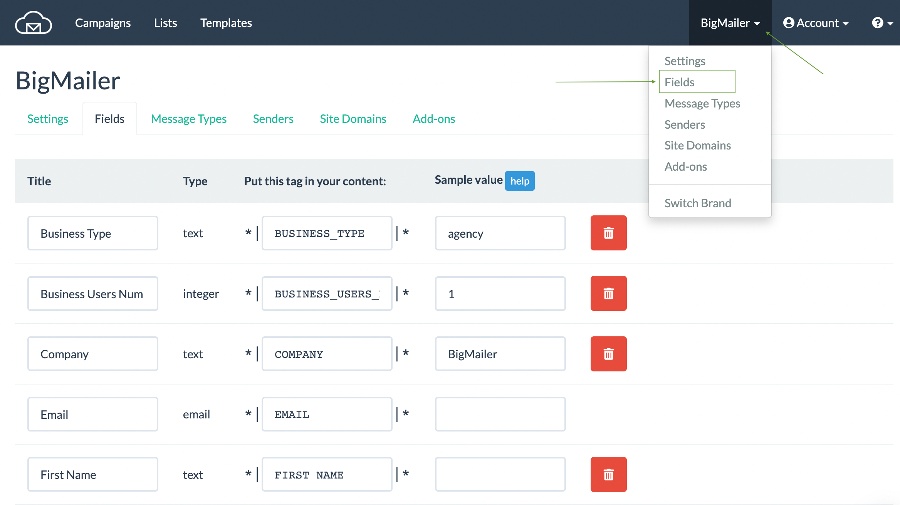Select Message Types in the dropdown menu
Screen dimensions: 900x505
702,103
